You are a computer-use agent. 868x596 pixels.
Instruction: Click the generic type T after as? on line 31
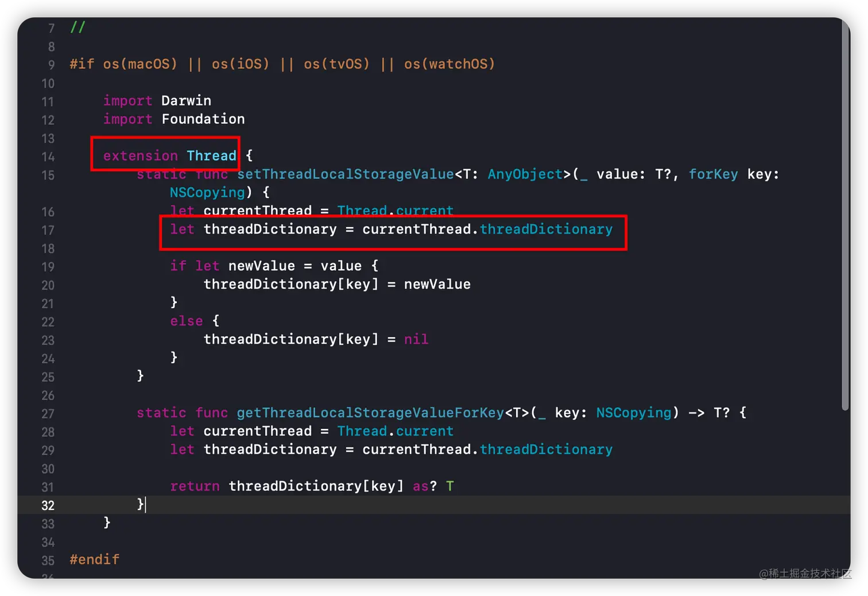449,486
